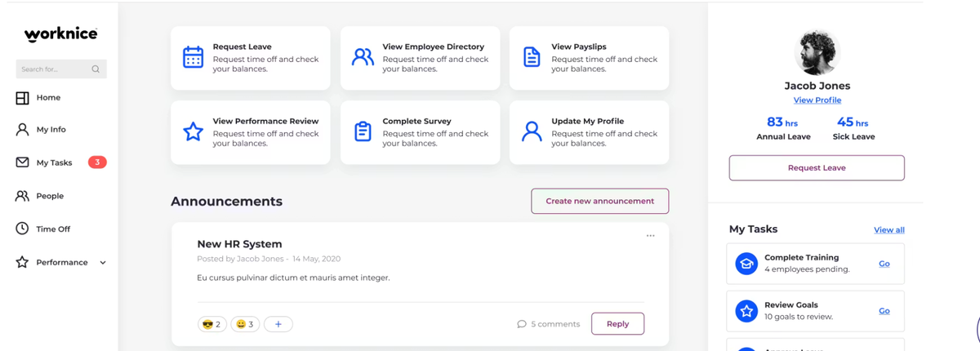Screen dimensions: 980x351
Task: Click the star icon on View Performance Review
Action: click(193, 131)
